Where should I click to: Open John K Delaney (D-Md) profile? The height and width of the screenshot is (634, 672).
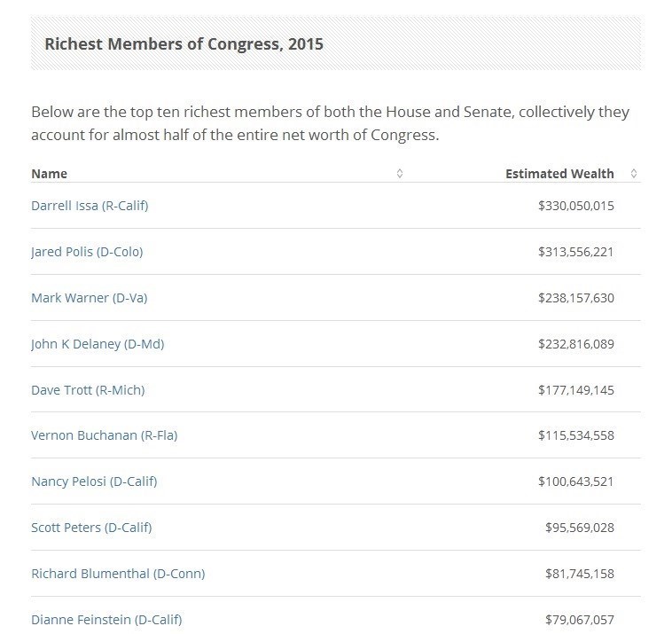pos(98,344)
